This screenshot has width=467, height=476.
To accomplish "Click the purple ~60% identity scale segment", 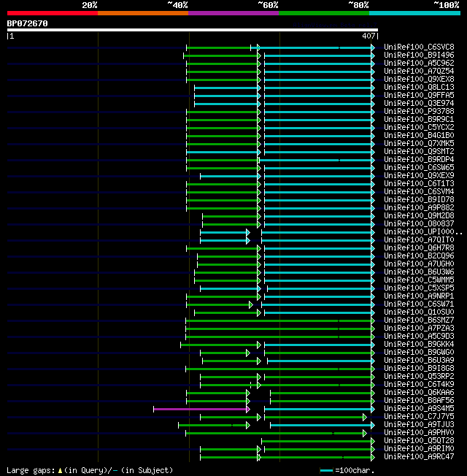I will pyautogui.click(x=233, y=13).
